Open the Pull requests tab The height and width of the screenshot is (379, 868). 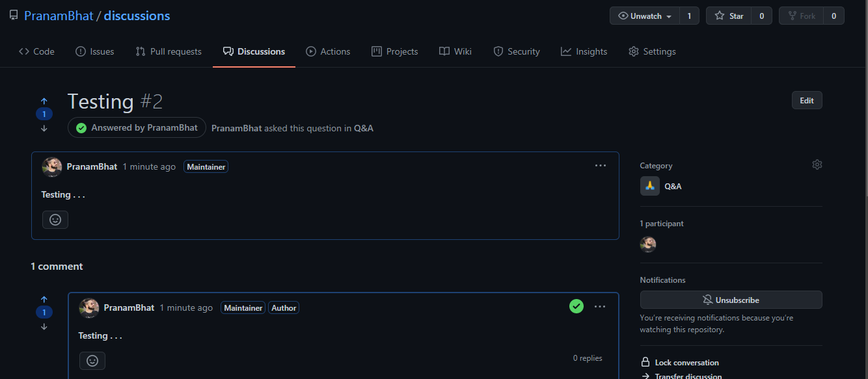tap(168, 51)
